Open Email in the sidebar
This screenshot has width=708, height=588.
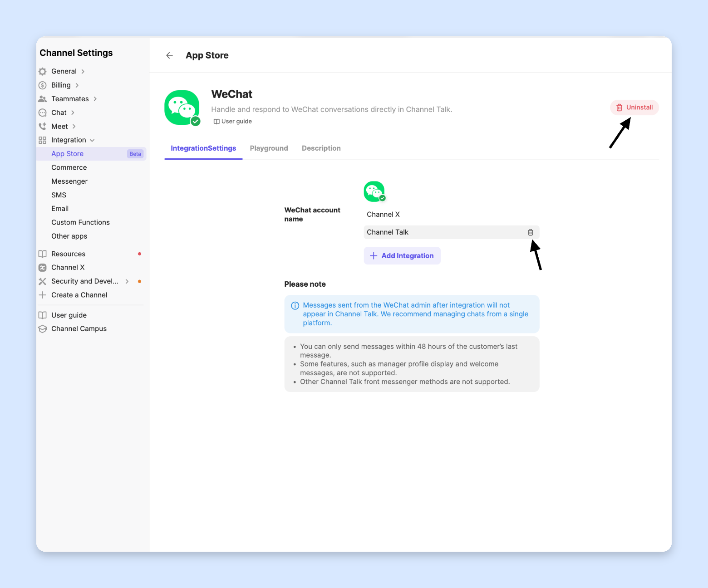pyautogui.click(x=60, y=209)
